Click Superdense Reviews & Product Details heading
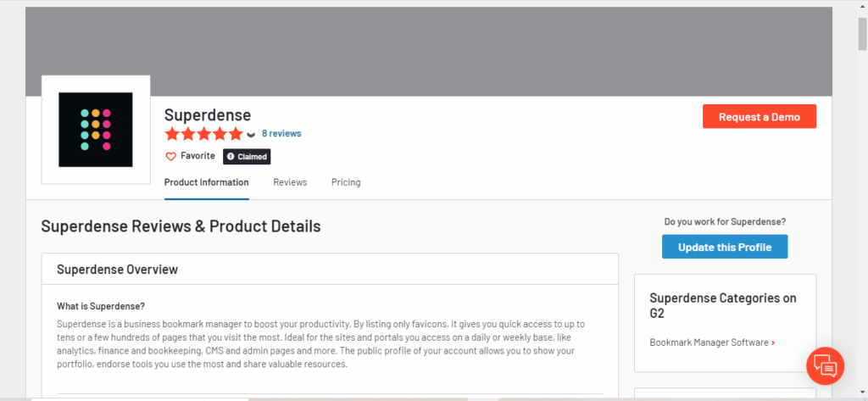Image resolution: width=868 pixels, height=401 pixels. coord(181,226)
